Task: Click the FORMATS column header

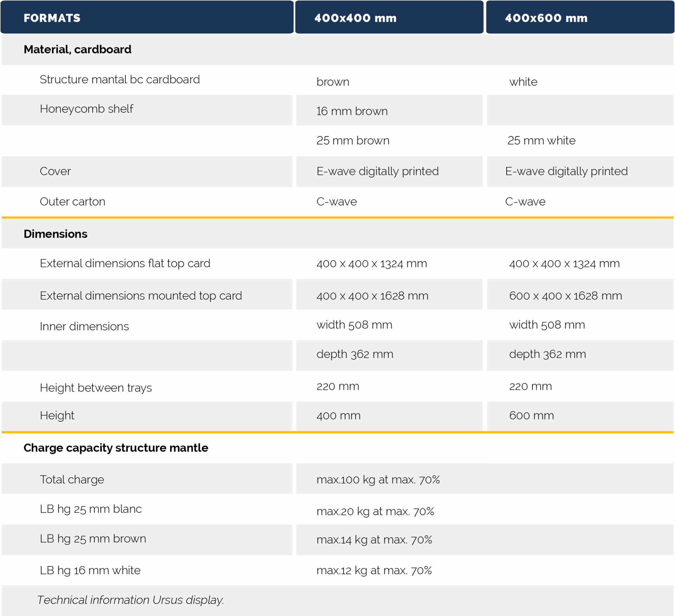Action: [52, 18]
